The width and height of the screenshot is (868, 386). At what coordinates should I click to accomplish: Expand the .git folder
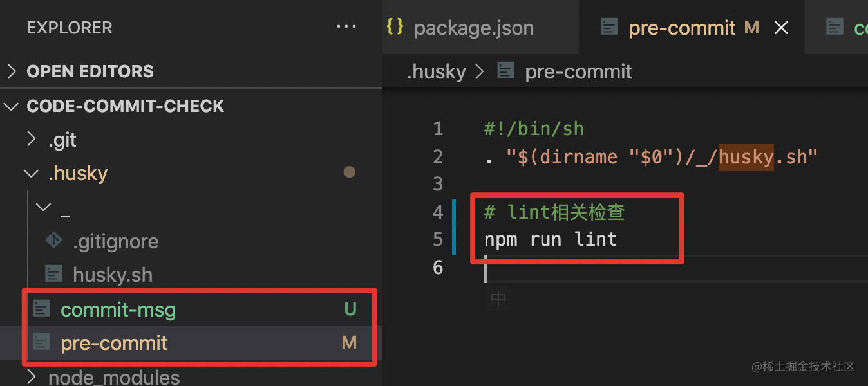[x=30, y=139]
